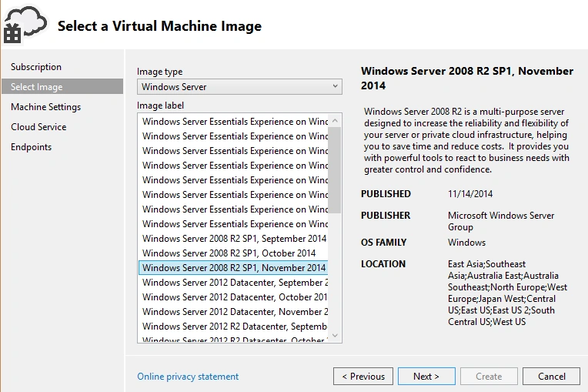Open the Image type dropdown
Screen dimensions: 588x392
click(x=239, y=87)
